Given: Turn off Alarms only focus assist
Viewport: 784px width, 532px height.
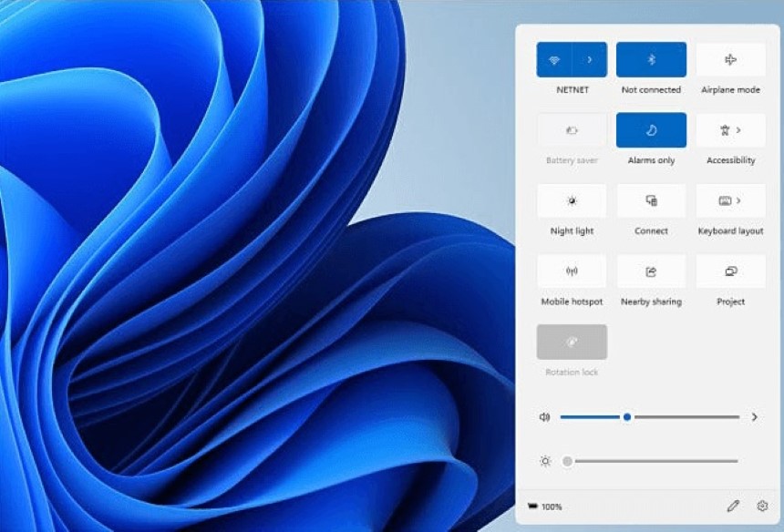Looking at the screenshot, I should [651, 130].
